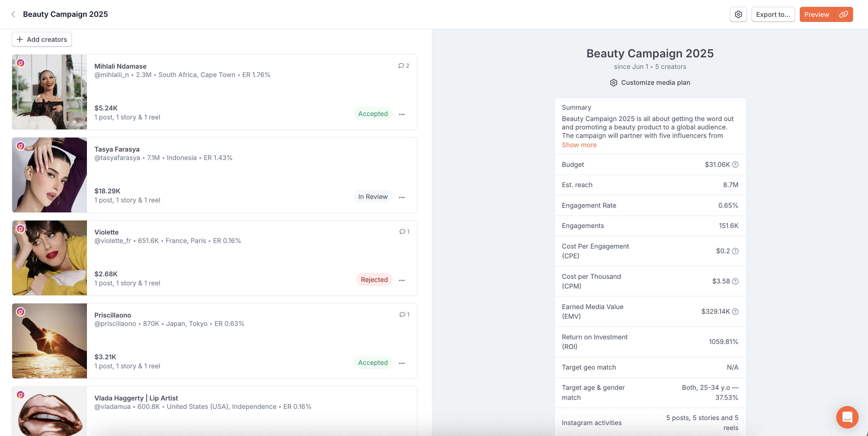Copy preview link via chain icon

pos(843,14)
